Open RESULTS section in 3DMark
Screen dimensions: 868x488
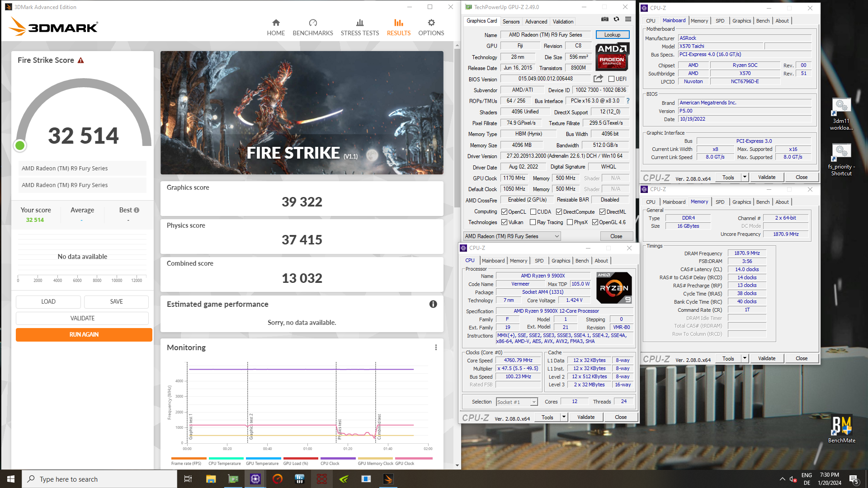coord(398,27)
